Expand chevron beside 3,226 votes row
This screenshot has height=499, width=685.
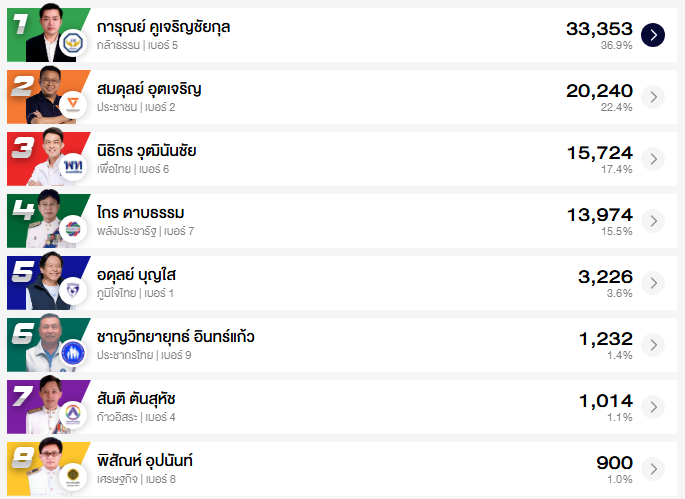coord(653,283)
